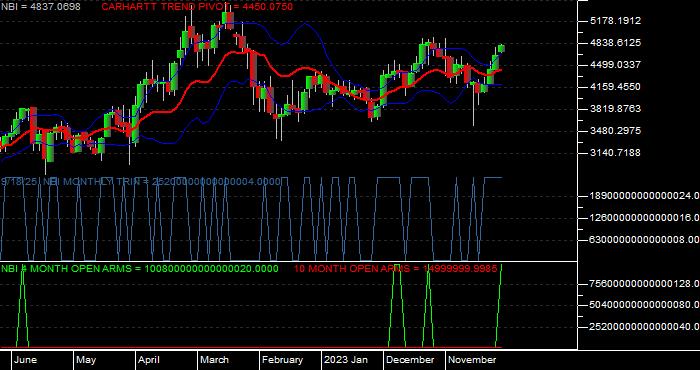Select the November time axis marker
Screen dimensions: 700x370
(x=472, y=360)
